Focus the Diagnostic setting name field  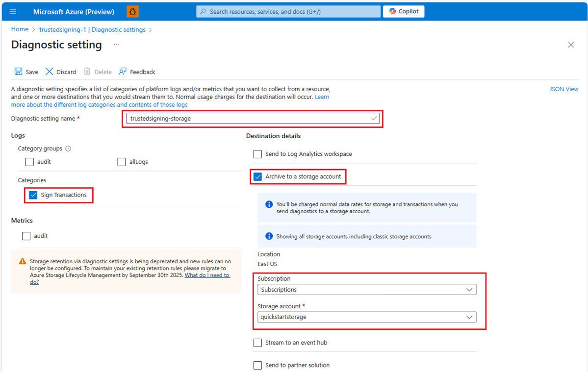click(x=253, y=119)
